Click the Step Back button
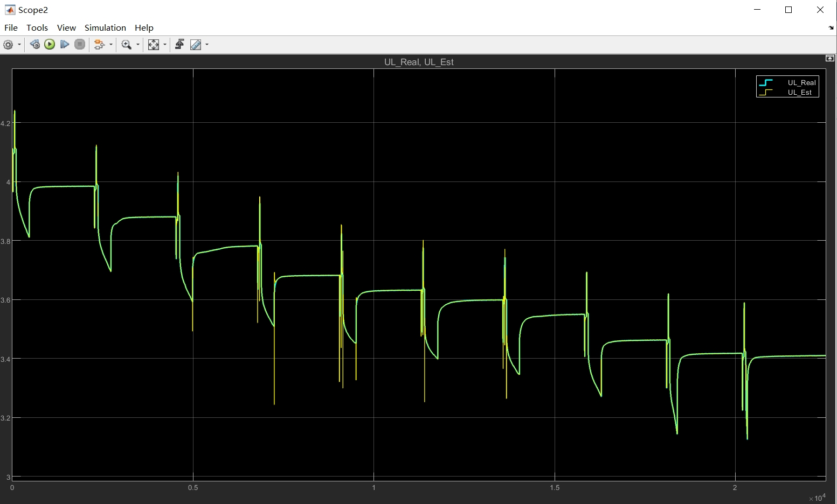837x504 pixels. (35, 45)
